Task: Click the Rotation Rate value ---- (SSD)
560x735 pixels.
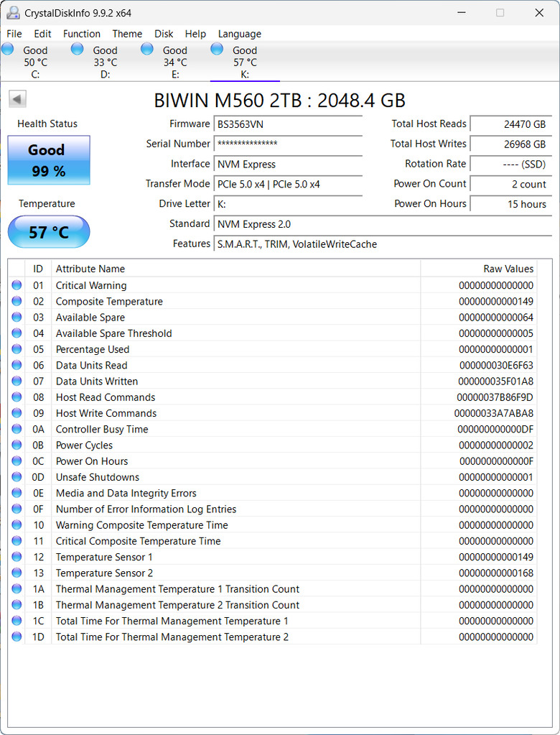Action: tap(511, 164)
